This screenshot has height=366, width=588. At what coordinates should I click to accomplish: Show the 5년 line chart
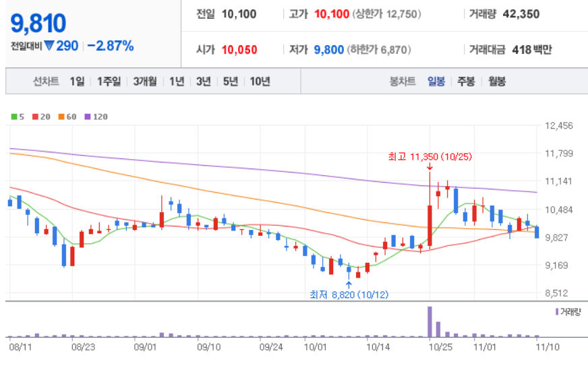coord(231,81)
